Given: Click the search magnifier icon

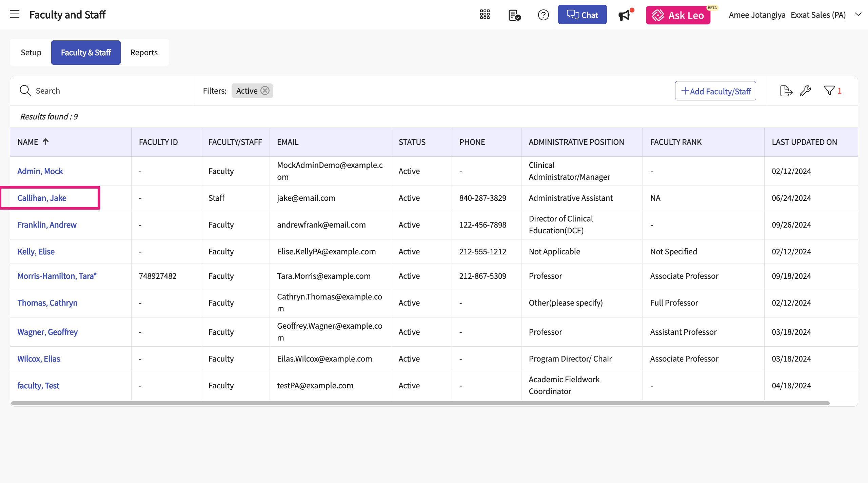Looking at the screenshot, I should [25, 91].
